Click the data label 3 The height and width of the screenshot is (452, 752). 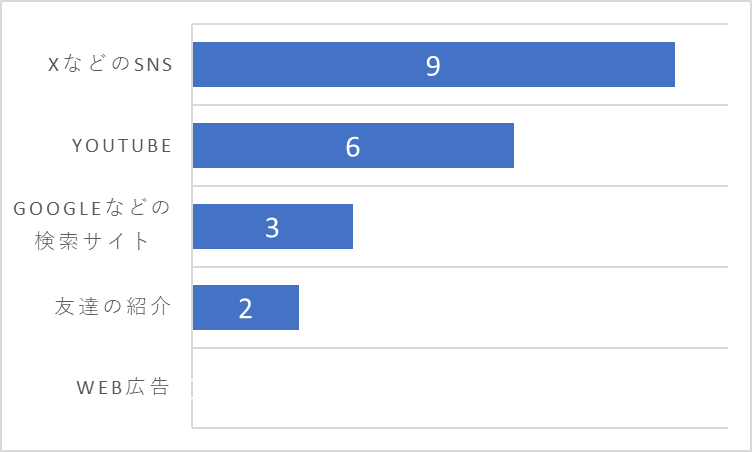click(x=272, y=227)
